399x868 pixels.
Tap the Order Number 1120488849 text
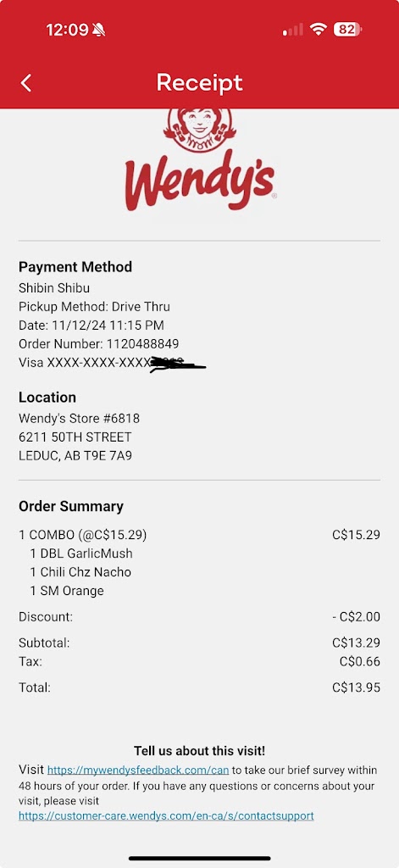(98, 344)
